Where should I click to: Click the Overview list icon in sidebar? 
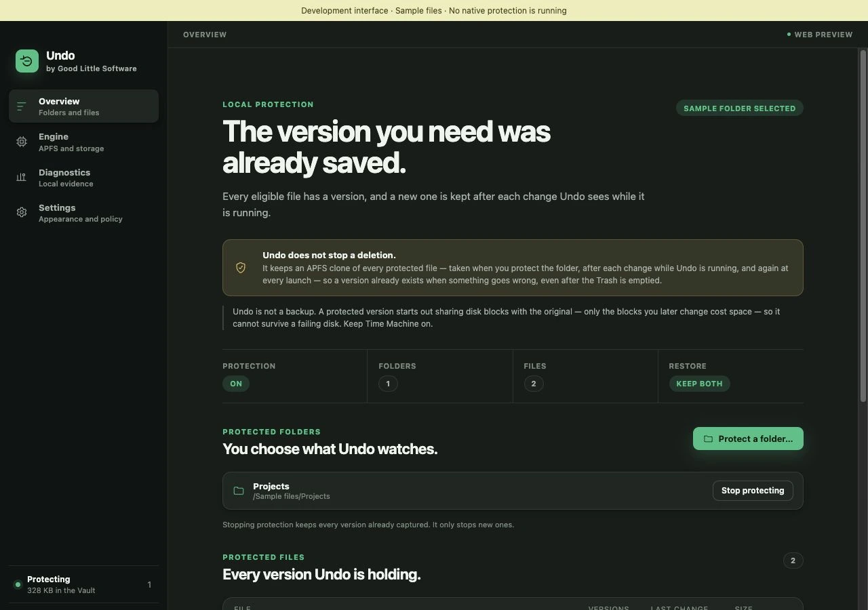pos(22,106)
